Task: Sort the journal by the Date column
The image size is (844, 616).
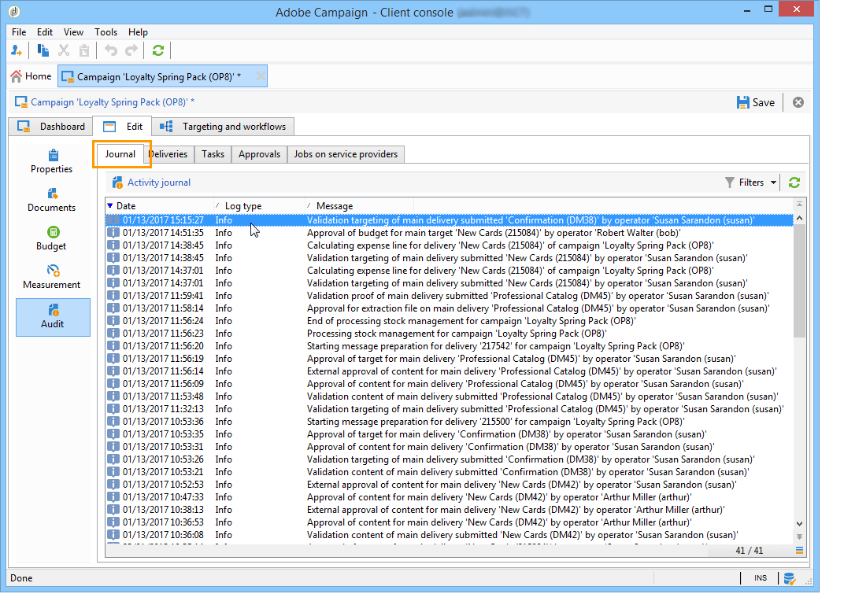Action: tap(126, 206)
